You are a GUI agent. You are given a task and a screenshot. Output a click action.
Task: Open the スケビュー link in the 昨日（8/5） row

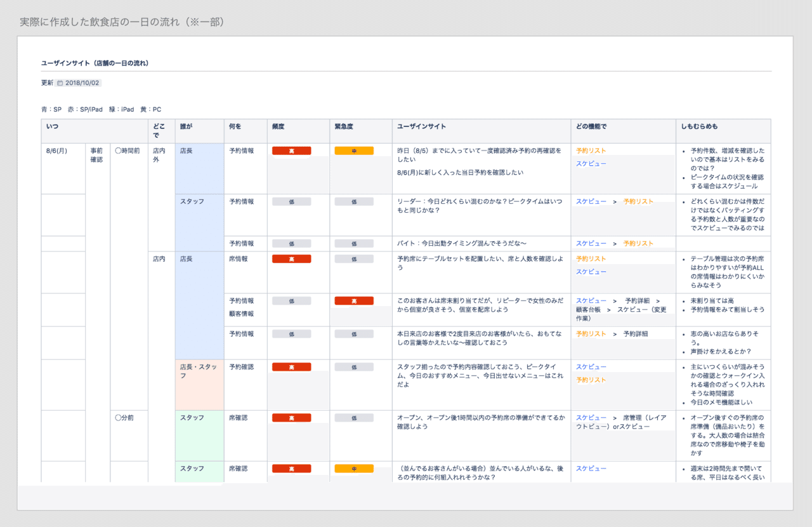point(591,164)
